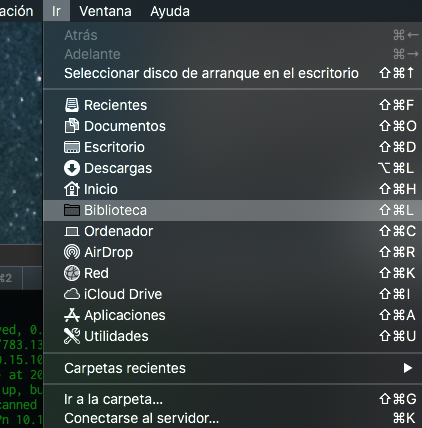Click the Utilidades tools icon

[72, 336]
